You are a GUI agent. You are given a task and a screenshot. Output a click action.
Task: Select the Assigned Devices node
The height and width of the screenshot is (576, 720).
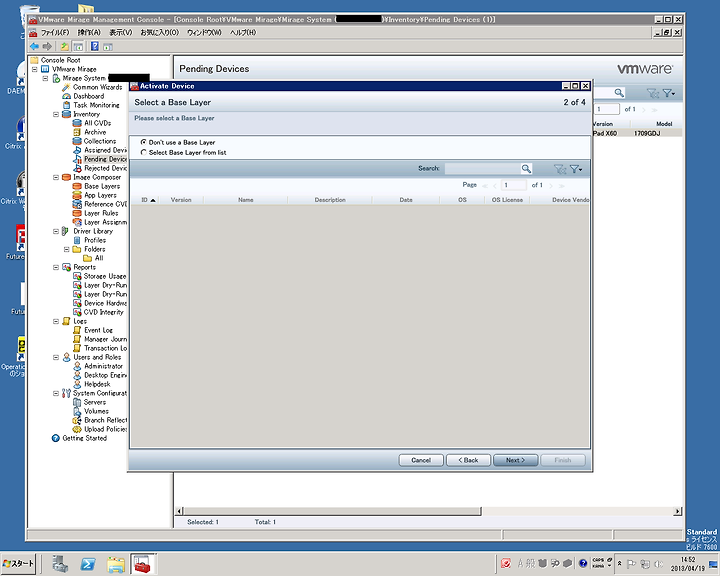[x=105, y=150]
